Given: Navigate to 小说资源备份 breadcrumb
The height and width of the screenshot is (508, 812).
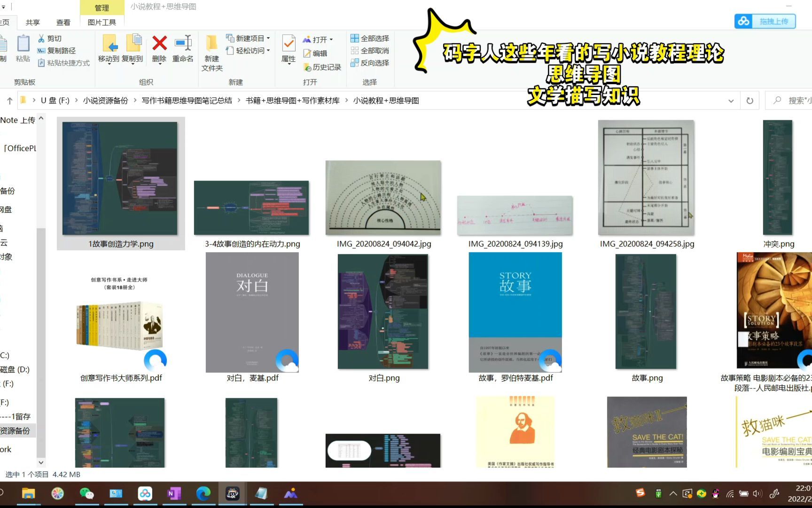Looking at the screenshot, I should tap(106, 101).
